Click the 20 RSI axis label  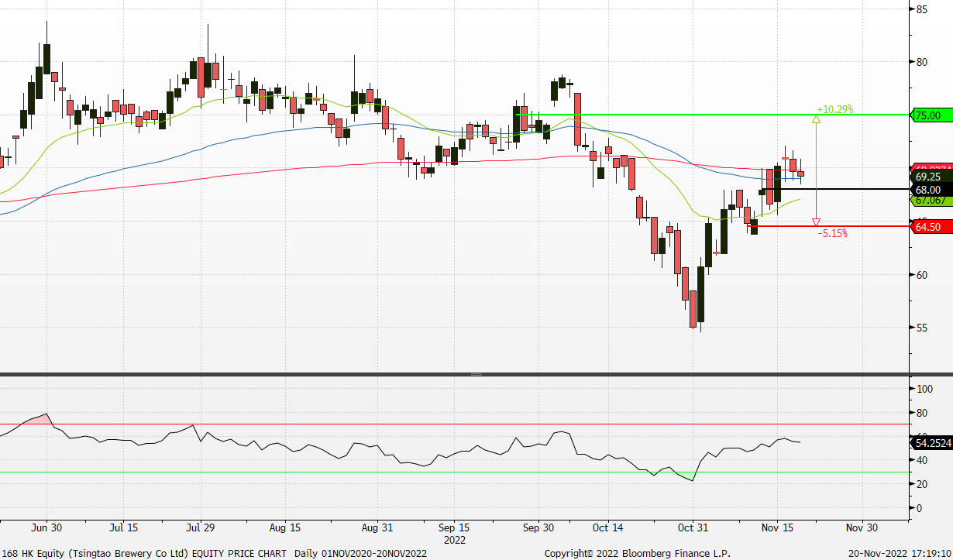[923, 485]
